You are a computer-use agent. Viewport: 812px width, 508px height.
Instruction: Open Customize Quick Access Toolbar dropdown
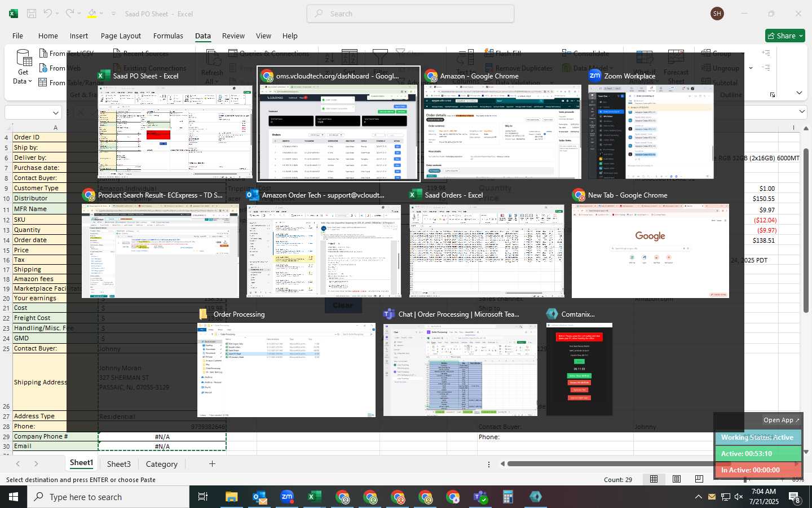(x=113, y=14)
